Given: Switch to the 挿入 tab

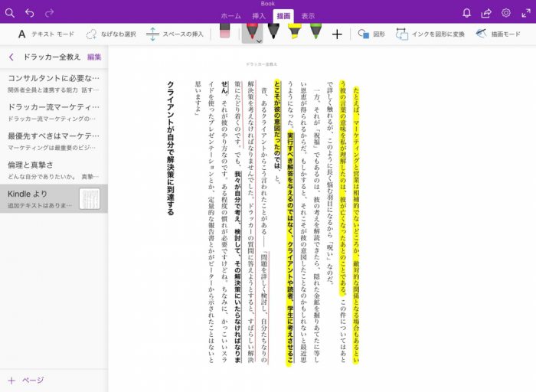Looking at the screenshot, I should click(x=259, y=16).
